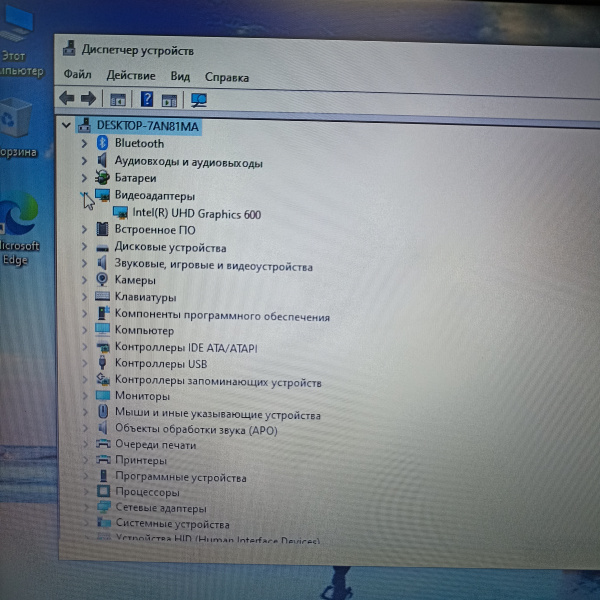Click the display icon beside Видеоадаптеры
600x600 pixels.
(102, 195)
